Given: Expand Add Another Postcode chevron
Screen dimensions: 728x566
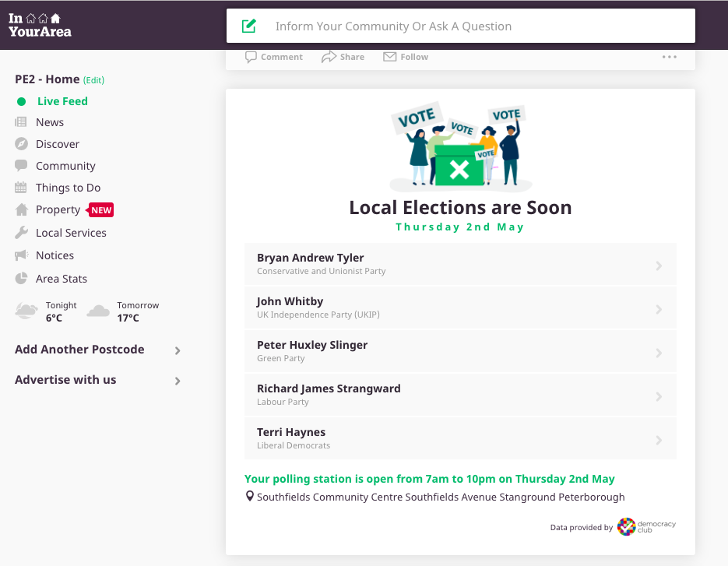Looking at the screenshot, I should pyautogui.click(x=178, y=350).
